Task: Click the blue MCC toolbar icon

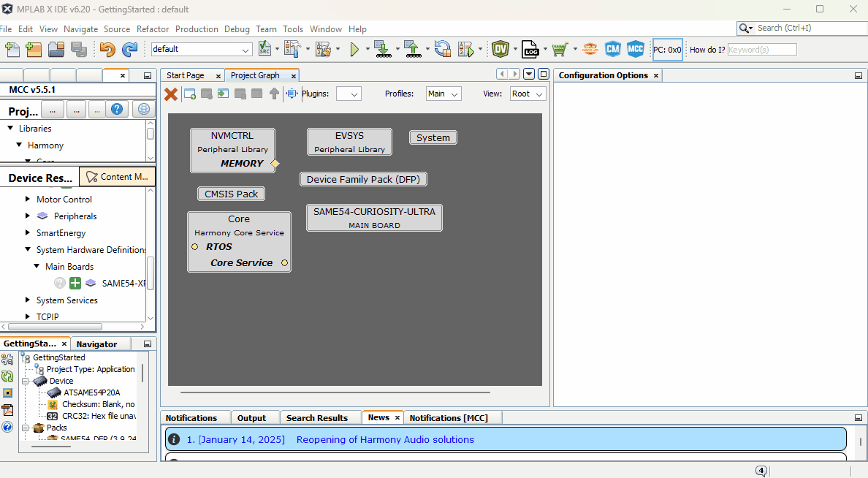Action: click(636, 49)
